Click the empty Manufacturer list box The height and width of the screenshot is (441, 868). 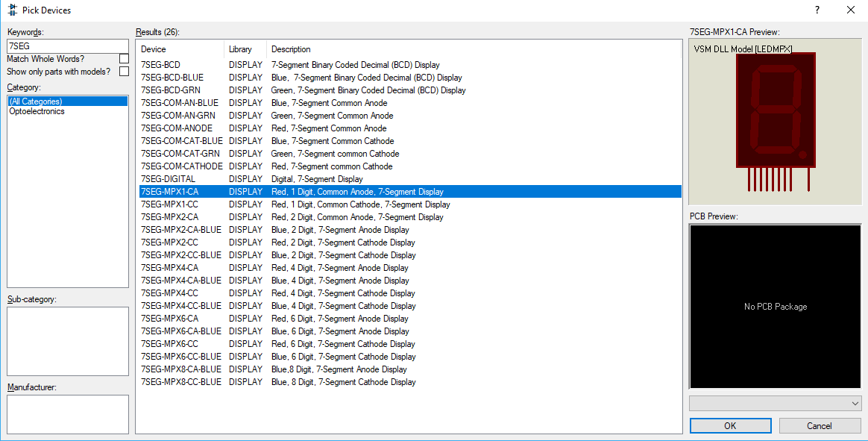pos(68,414)
